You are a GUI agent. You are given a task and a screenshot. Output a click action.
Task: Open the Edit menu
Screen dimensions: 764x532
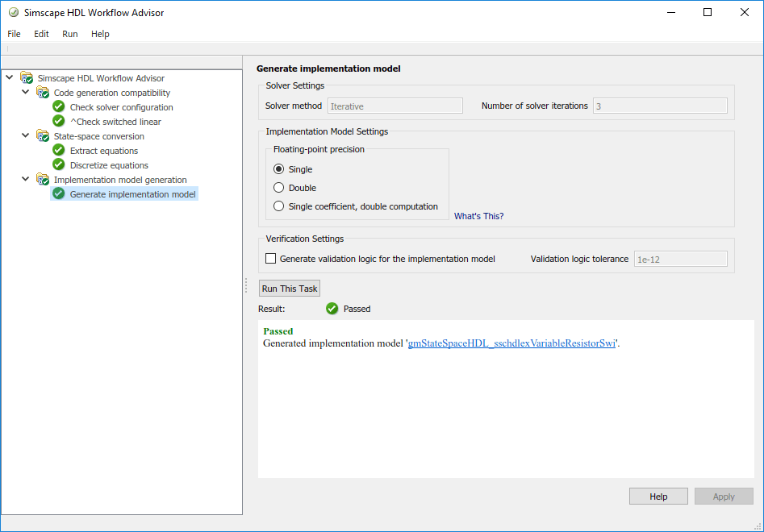[x=41, y=34]
